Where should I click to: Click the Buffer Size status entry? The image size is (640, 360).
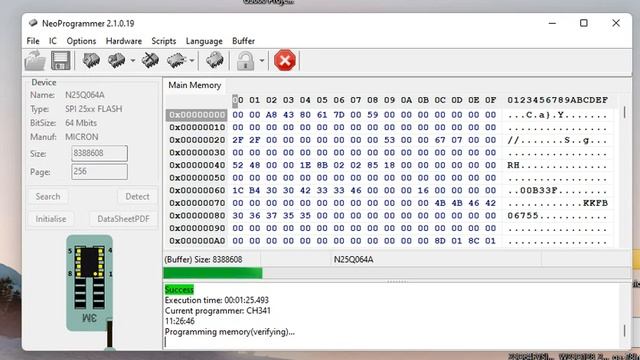(203, 260)
